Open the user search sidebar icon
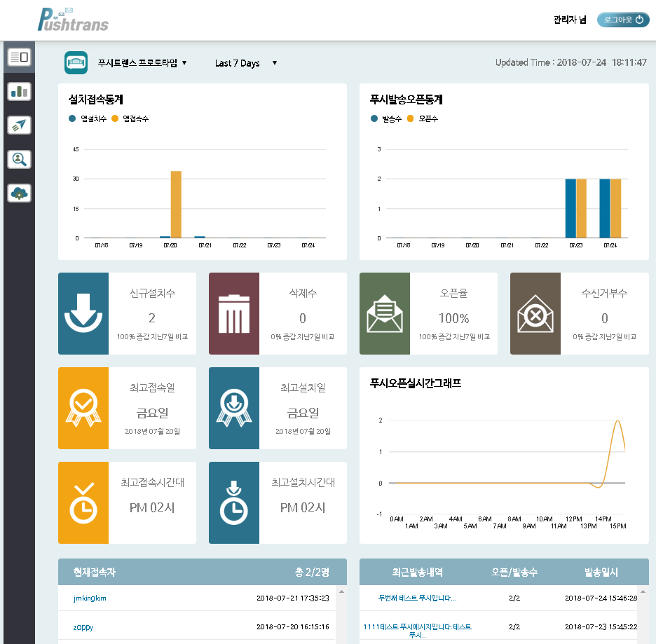 coord(19,159)
